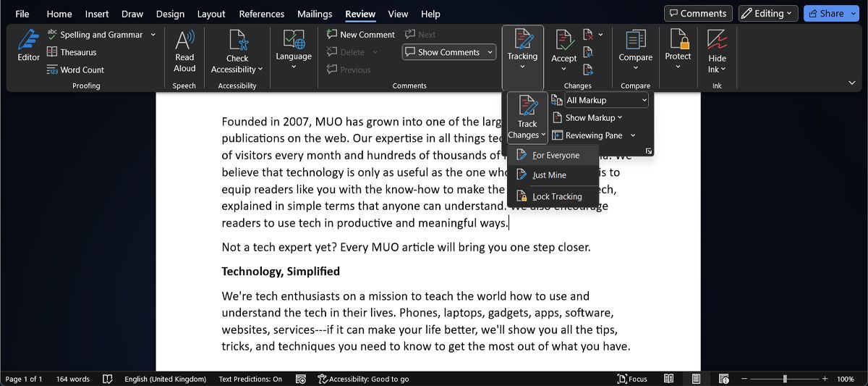Click the macro recording icon in status bar
The height and width of the screenshot is (386, 868).
pyautogui.click(x=301, y=379)
